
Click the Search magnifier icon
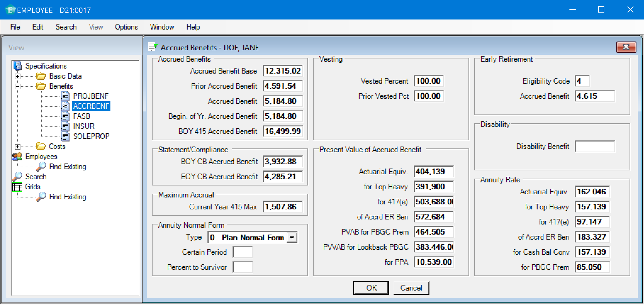click(17, 176)
